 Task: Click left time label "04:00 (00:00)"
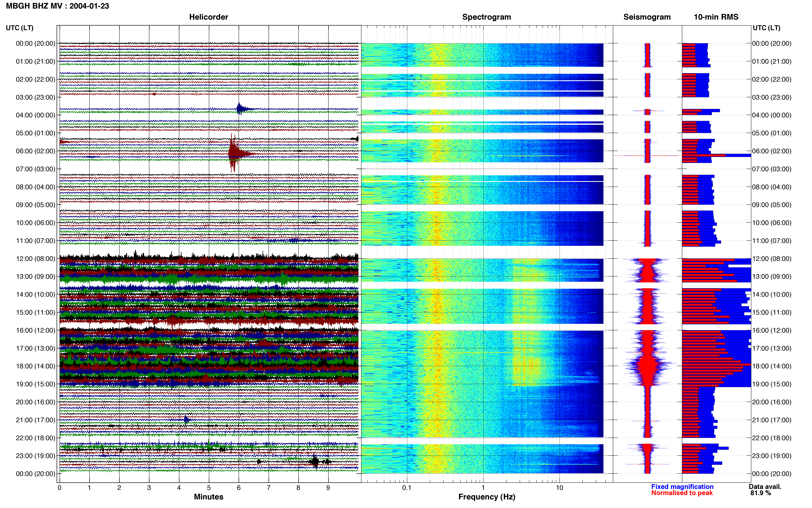coord(36,115)
